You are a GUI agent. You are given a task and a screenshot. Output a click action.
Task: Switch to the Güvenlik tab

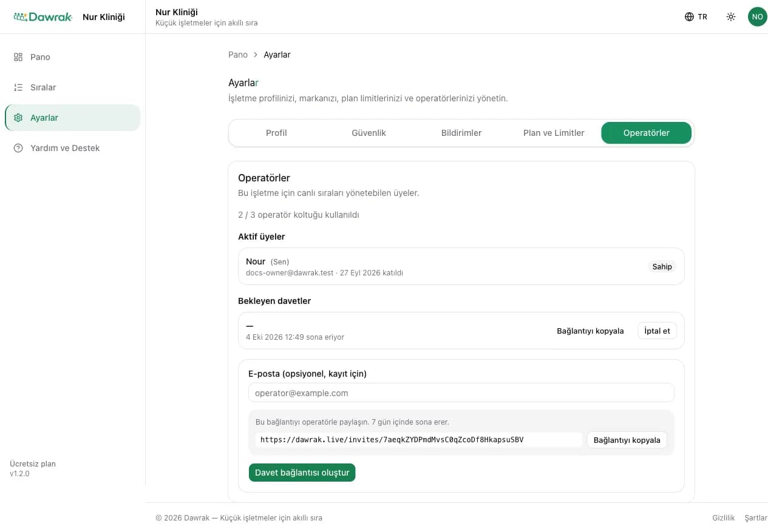(369, 133)
